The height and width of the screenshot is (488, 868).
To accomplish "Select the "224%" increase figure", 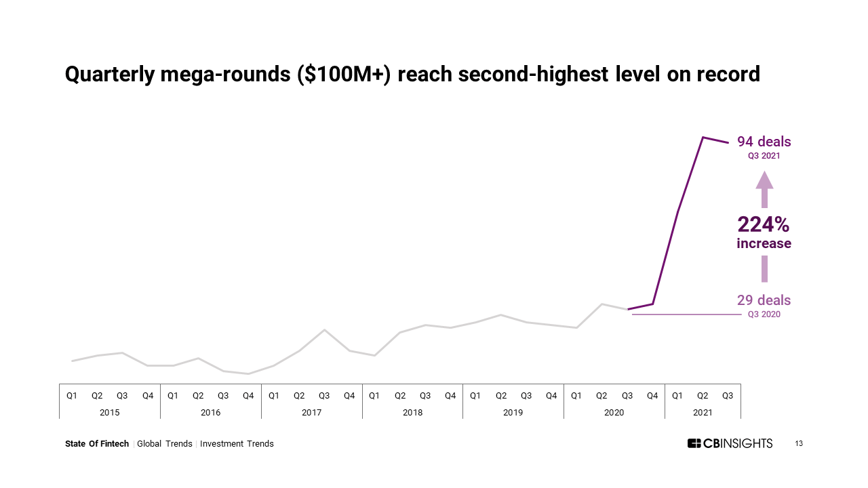I will click(x=764, y=224).
